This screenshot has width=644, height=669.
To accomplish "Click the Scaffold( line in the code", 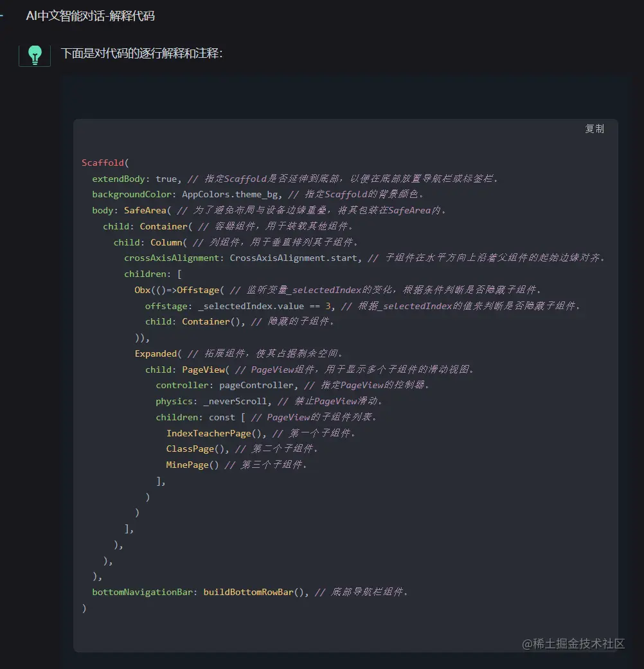I will click(105, 163).
